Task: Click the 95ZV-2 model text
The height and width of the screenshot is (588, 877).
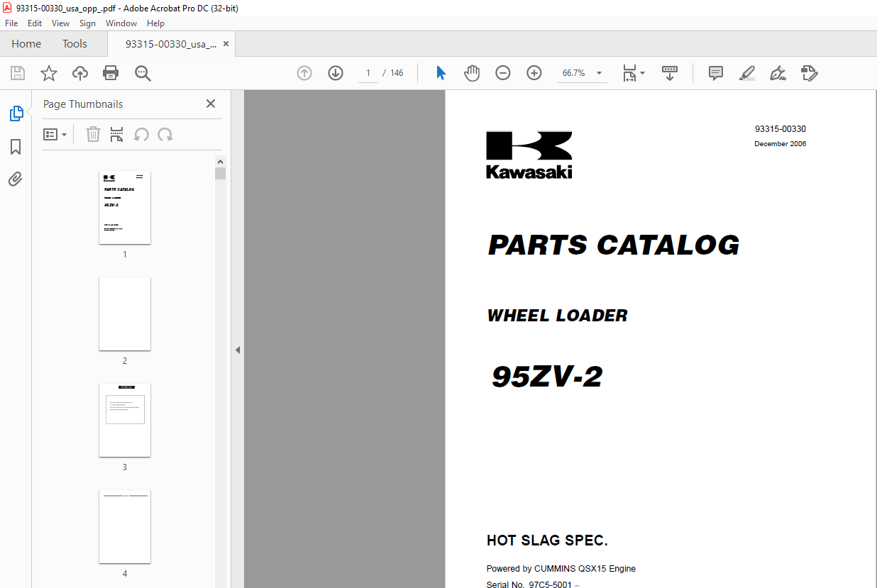Action: click(x=547, y=377)
